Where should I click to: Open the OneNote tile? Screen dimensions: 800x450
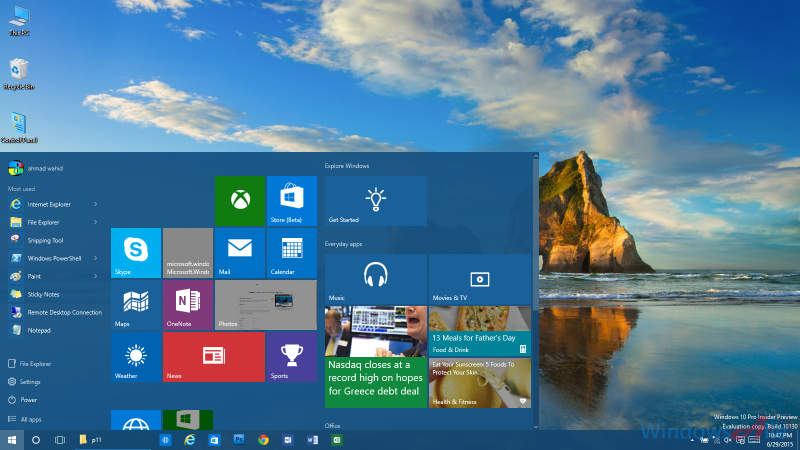click(x=188, y=304)
